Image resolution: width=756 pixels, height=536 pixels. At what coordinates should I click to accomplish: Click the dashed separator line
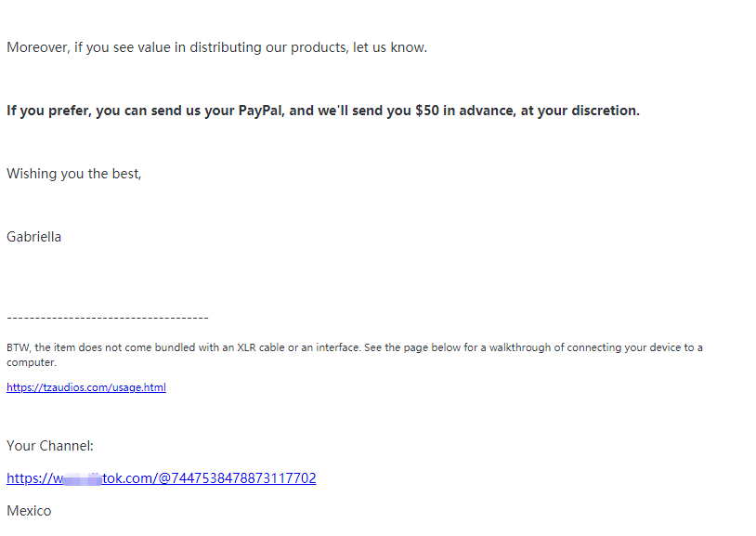click(108, 318)
